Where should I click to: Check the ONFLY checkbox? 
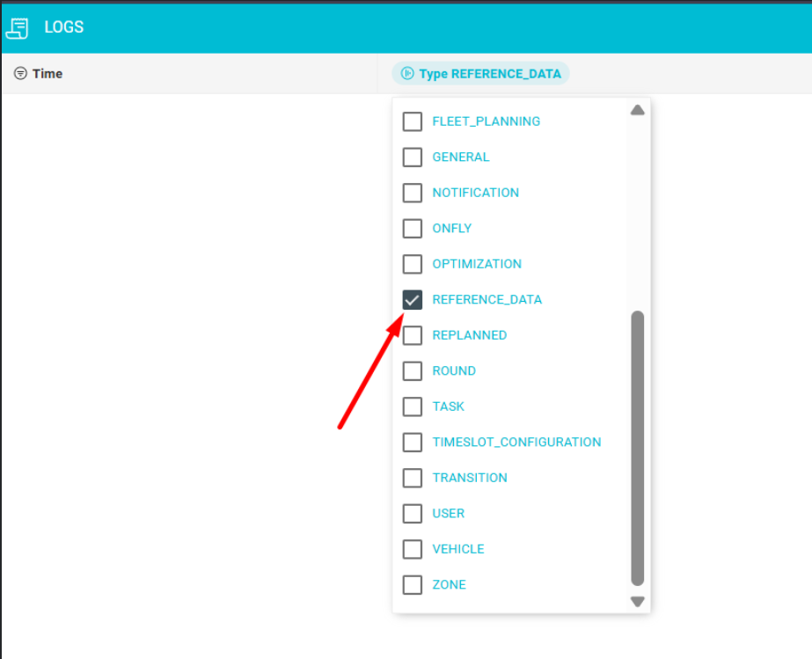pos(412,228)
